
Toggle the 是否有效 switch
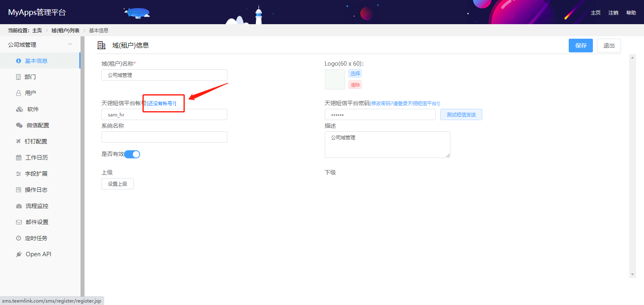[x=132, y=154]
